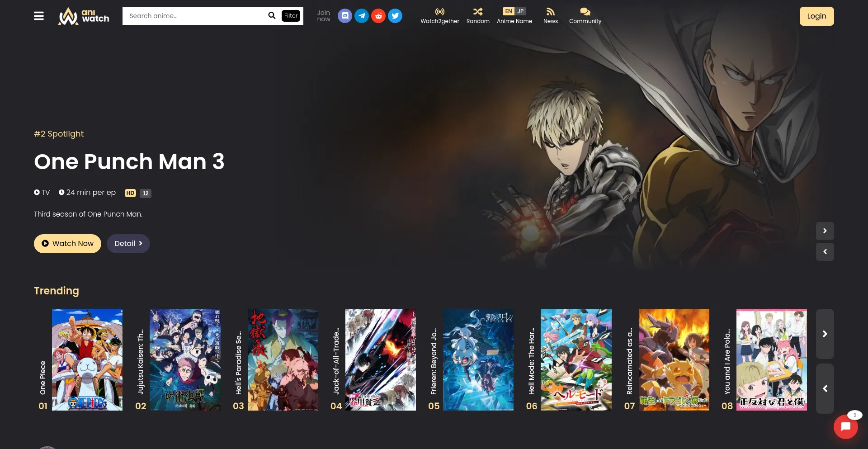Open Detail page for One Punch Man 3

pos(128,244)
